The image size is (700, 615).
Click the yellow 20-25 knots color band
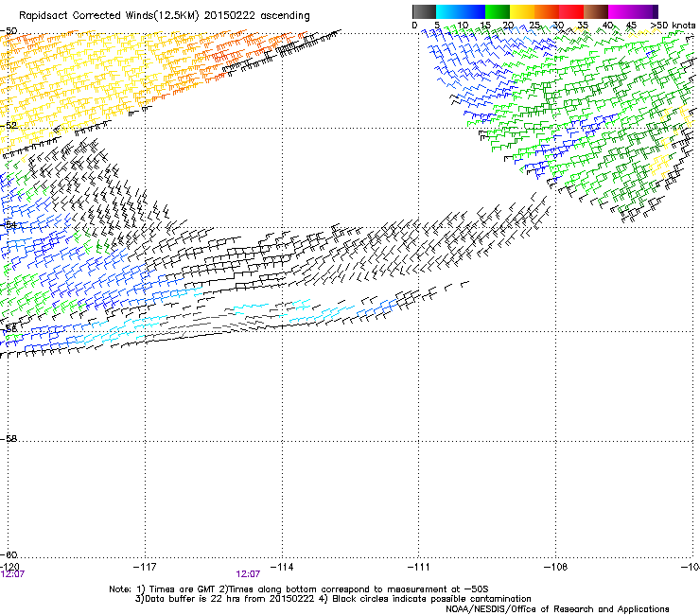(x=522, y=11)
